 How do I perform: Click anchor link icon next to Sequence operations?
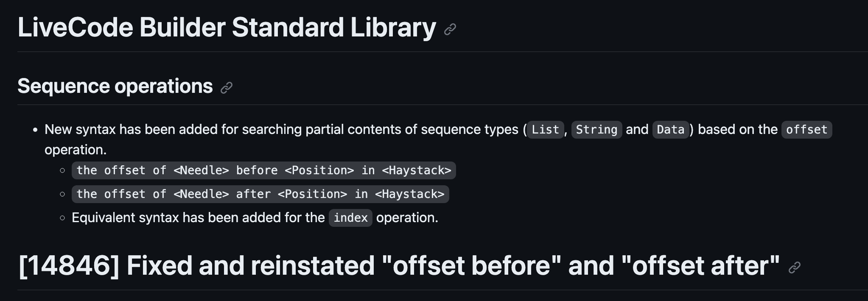(227, 88)
